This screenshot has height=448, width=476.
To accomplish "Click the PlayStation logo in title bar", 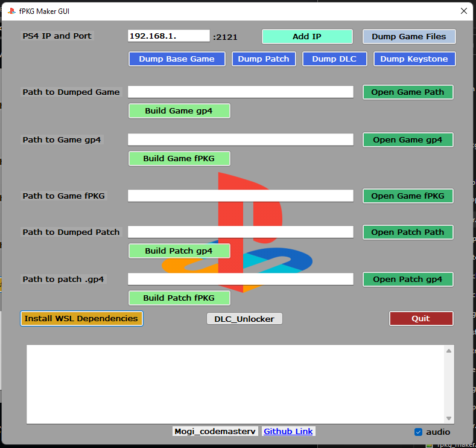I will click(11, 11).
